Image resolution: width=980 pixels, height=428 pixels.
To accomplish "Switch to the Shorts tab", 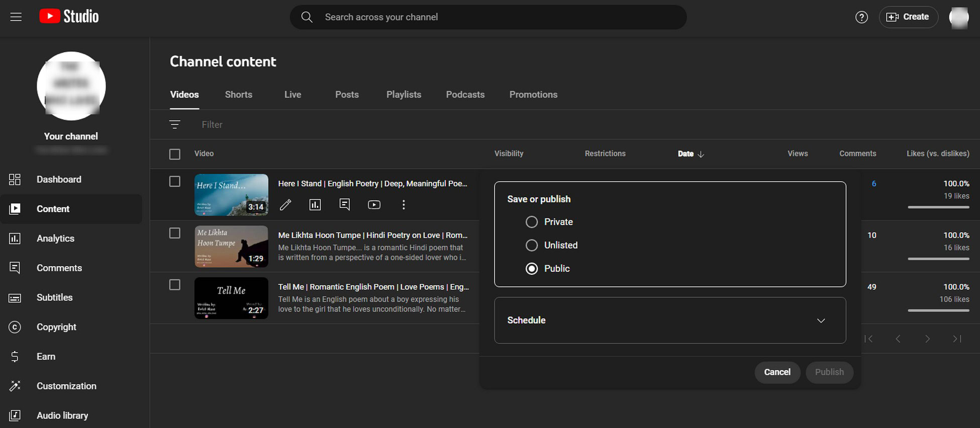I will tap(239, 94).
